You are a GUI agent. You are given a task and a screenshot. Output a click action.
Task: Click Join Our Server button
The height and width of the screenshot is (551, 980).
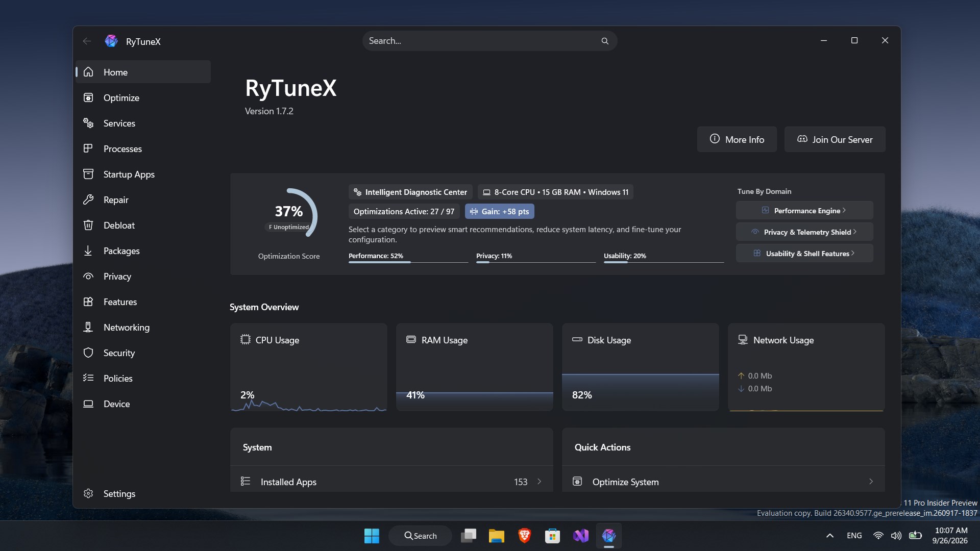pos(835,139)
